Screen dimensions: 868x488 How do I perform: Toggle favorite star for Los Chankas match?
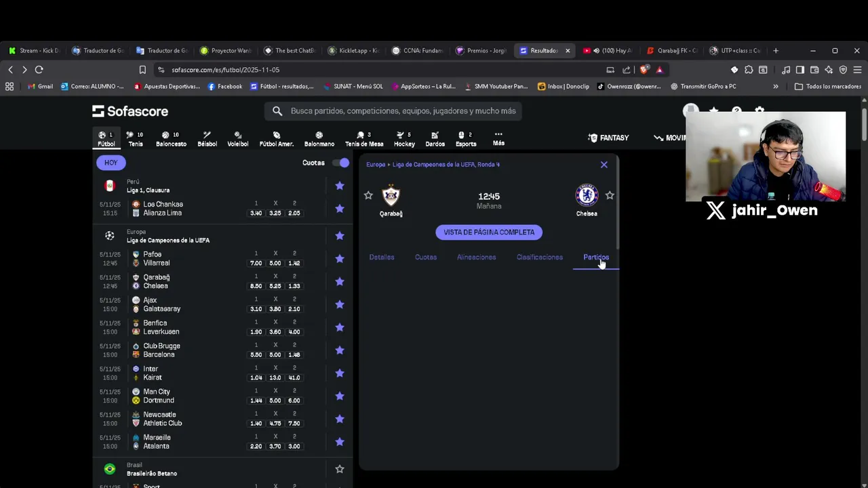340,209
